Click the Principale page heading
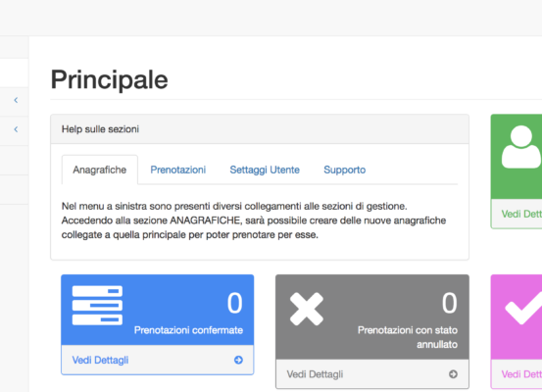Screen dimensions: 542x392 109,80
